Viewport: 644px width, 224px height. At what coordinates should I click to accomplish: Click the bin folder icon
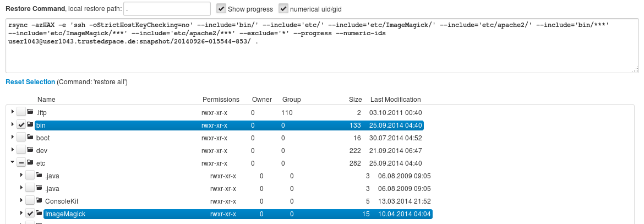(30, 125)
